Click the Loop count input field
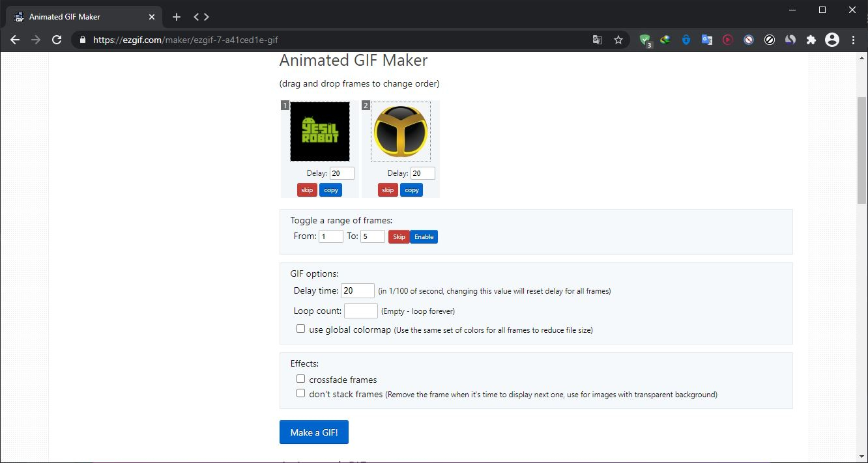Viewport: 868px width, 463px height. click(360, 311)
